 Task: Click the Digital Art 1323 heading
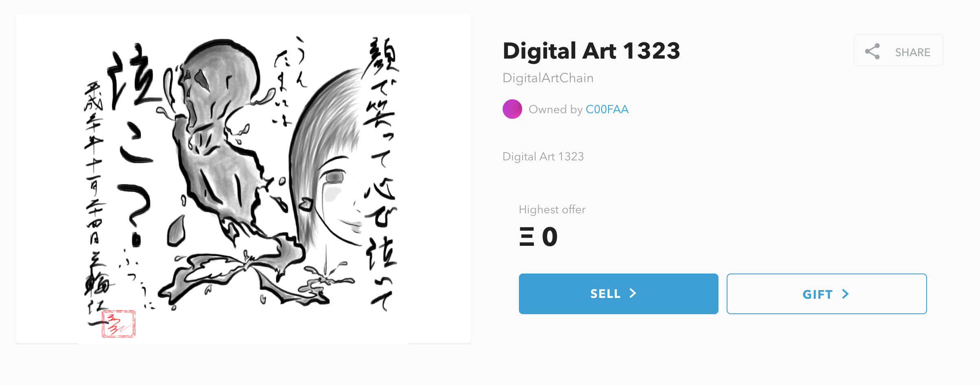pos(591,51)
